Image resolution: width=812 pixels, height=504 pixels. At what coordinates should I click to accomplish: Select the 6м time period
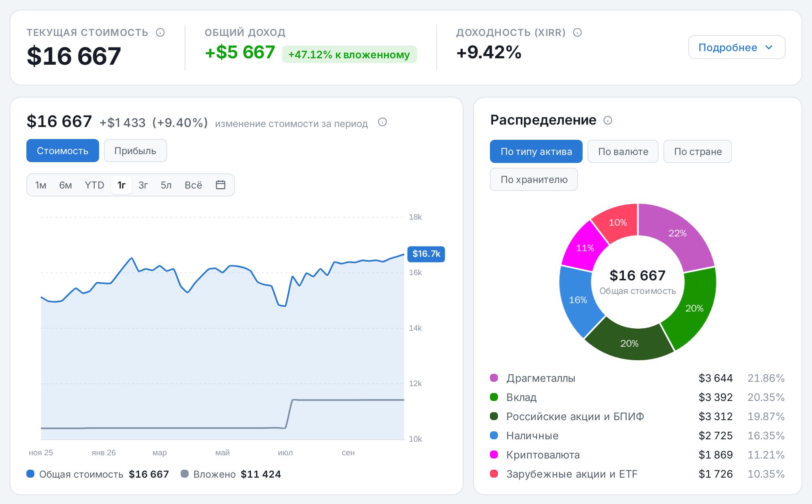pos(66,185)
